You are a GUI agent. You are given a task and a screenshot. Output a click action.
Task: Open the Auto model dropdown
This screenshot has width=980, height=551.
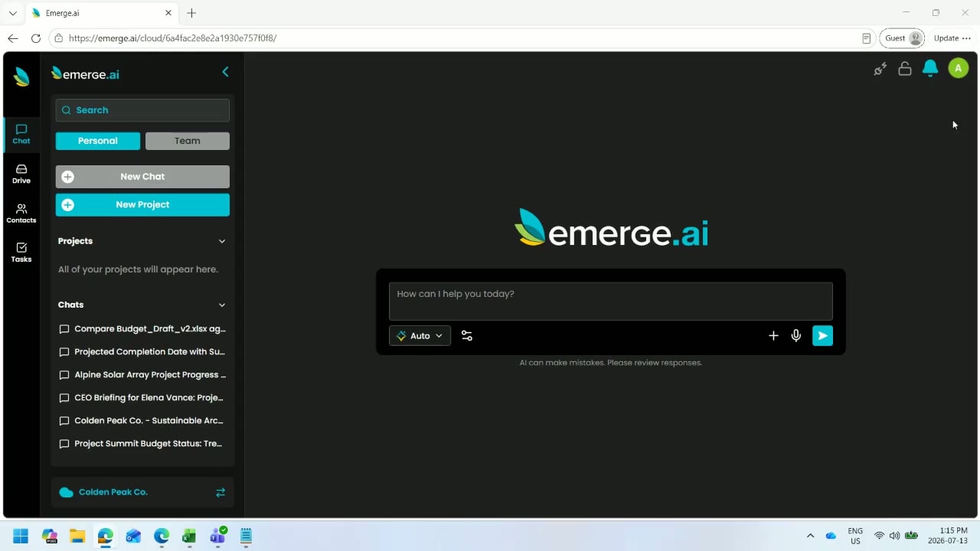point(420,336)
